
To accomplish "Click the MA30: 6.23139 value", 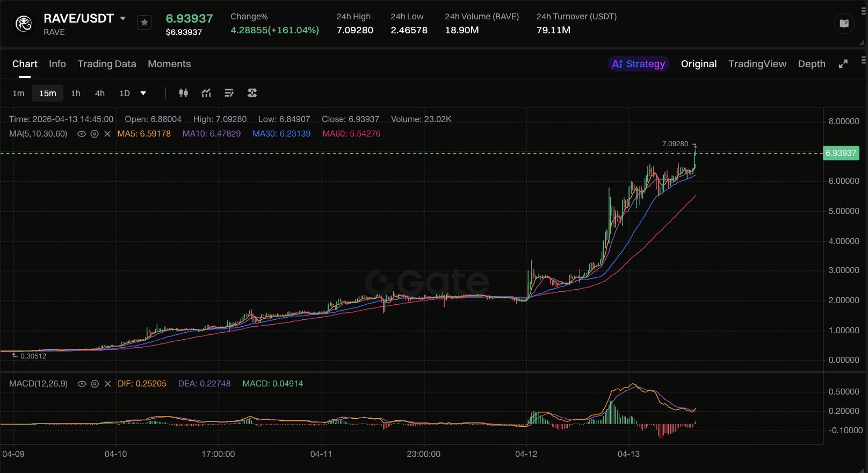I will click(x=281, y=134).
